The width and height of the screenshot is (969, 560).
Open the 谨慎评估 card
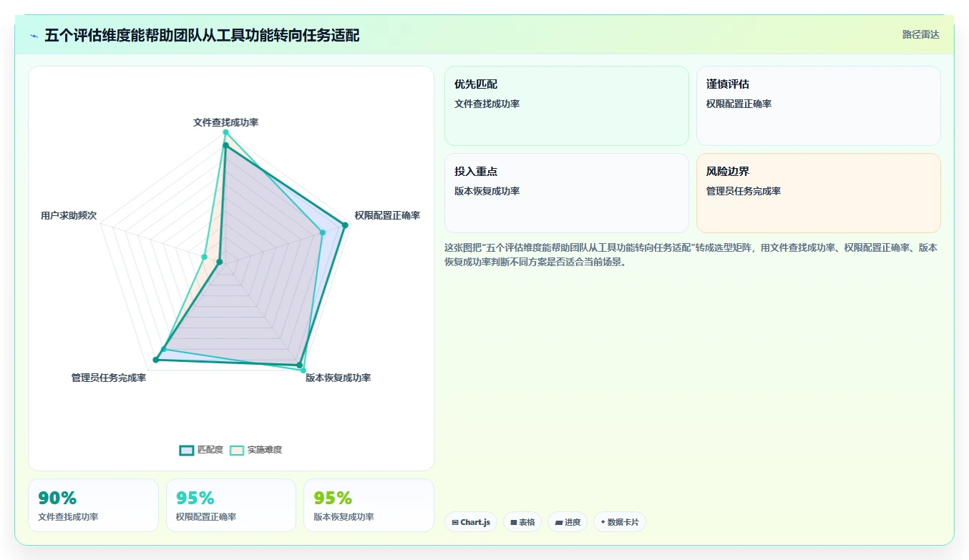pyautogui.click(x=818, y=106)
